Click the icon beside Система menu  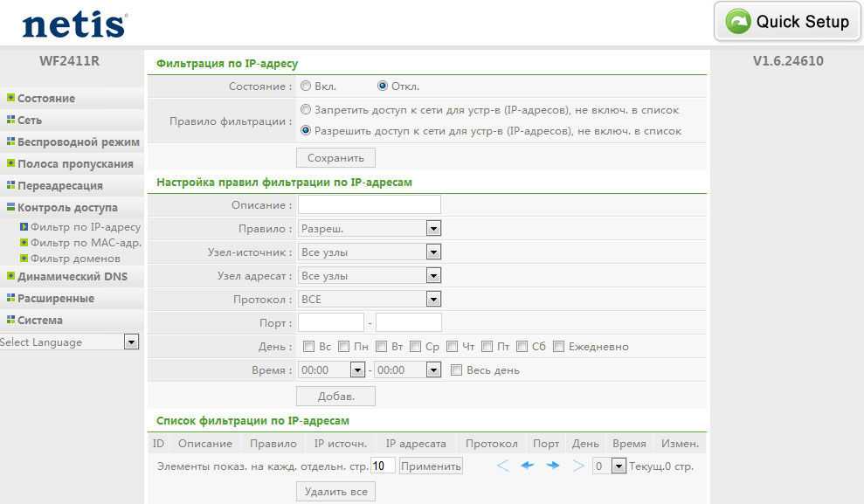pyautogui.click(x=10, y=320)
